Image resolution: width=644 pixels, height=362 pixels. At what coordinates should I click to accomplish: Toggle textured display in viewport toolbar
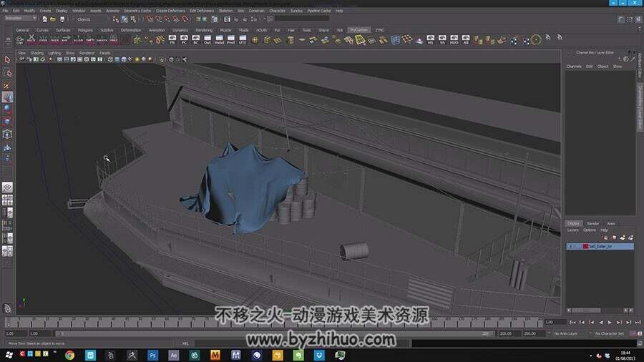[x=130, y=59]
